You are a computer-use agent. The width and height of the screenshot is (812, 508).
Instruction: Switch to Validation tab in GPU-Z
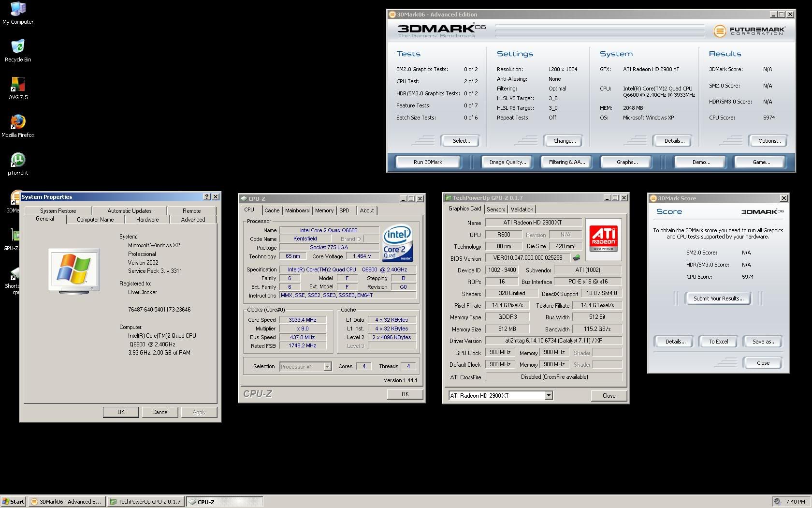tap(522, 209)
